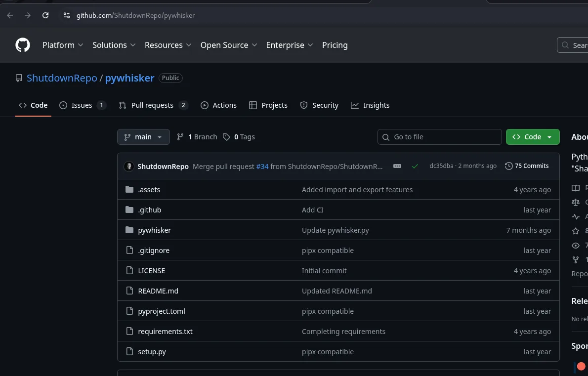Click the file icon beside setup.py

(x=130, y=351)
